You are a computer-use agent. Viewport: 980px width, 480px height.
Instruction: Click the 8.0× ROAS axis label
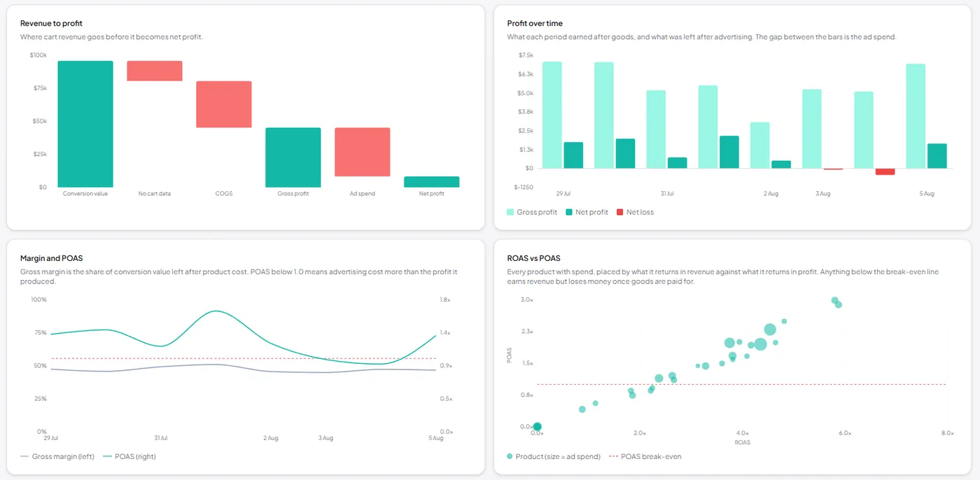coord(947,433)
